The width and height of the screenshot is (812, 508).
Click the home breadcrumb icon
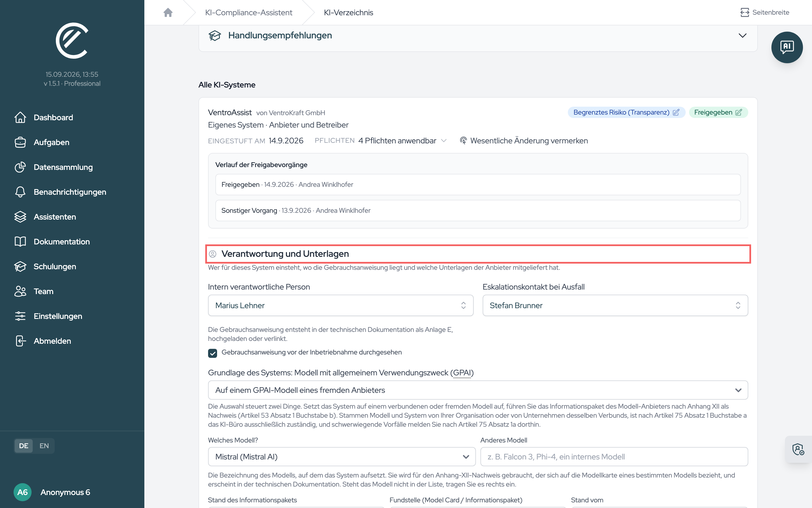point(168,12)
